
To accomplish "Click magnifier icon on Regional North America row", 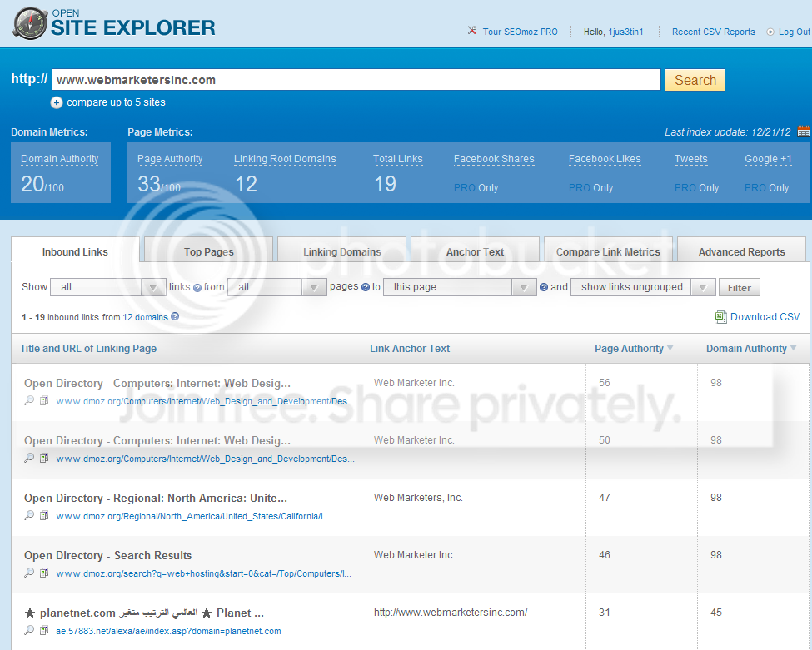I will pyautogui.click(x=29, y=515).
